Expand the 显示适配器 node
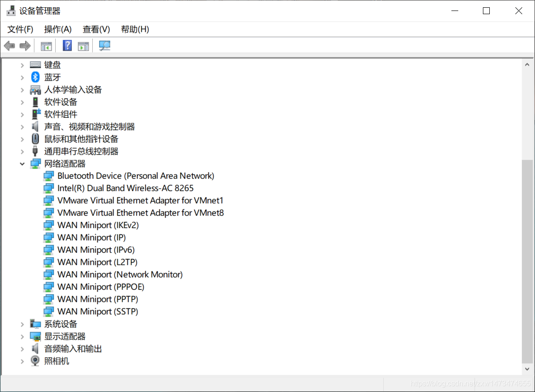The height and width of the screenshot is (392, 535). tap(22, 337)
